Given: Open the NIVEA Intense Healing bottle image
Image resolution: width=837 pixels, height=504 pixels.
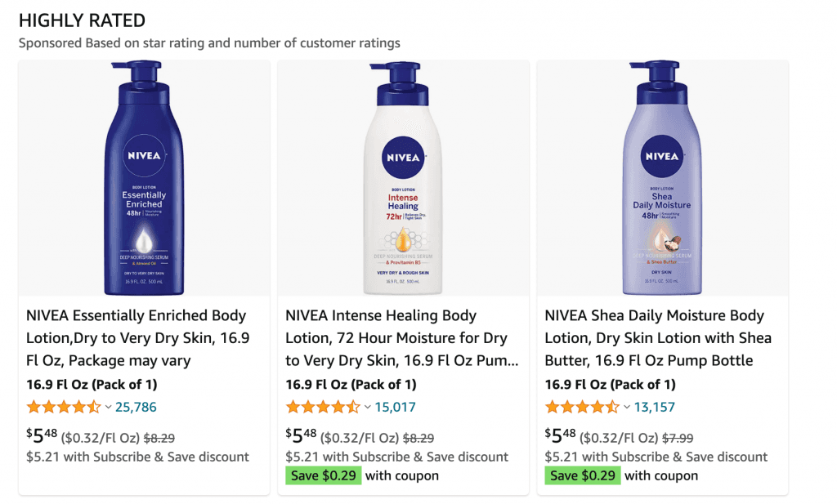Looking at the screenshot, I should 403,180.
